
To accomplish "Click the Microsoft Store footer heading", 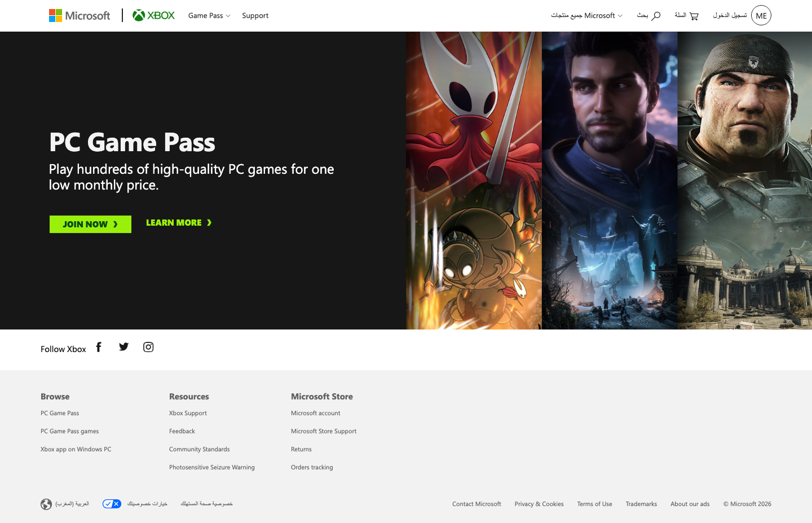I will tap(322, 397).
